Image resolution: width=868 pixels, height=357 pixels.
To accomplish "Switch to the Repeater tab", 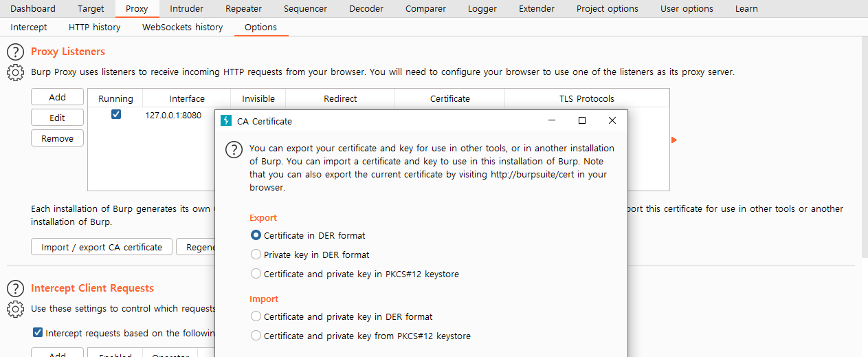I will pos(243,9).
